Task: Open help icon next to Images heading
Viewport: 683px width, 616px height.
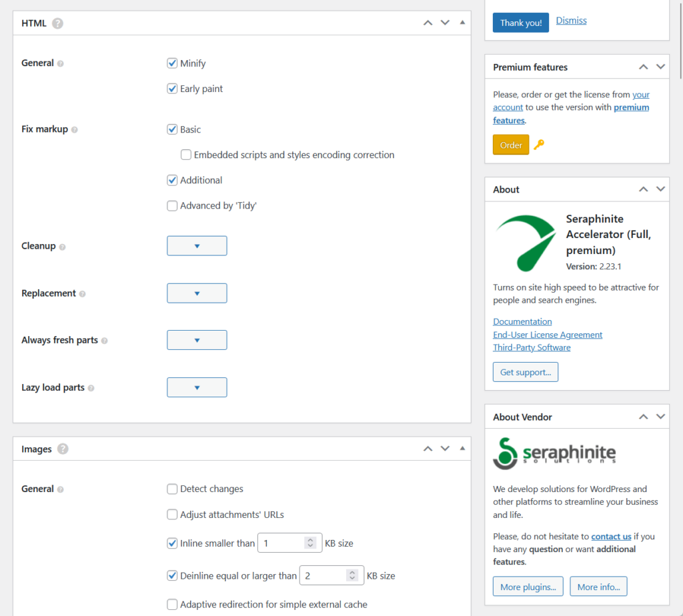Action: pos(63,449)
